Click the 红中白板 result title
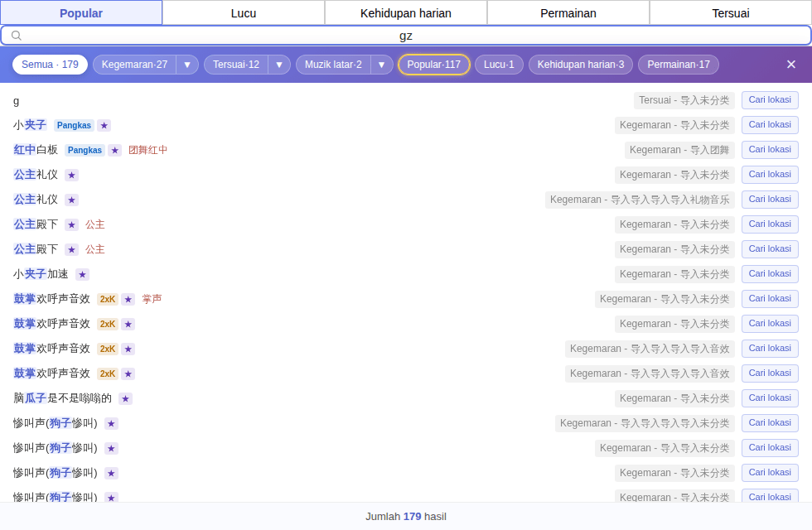Screen dimensions: 812x530 pos(36,150)
